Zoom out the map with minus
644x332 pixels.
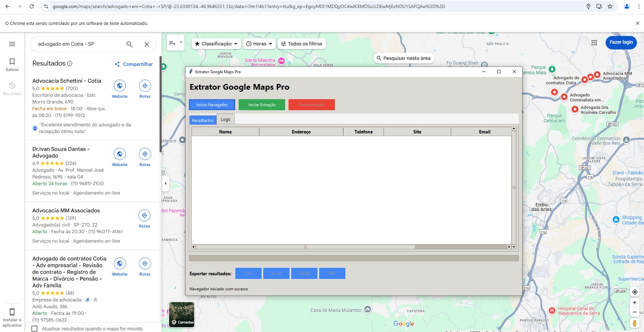click(635, 312)
